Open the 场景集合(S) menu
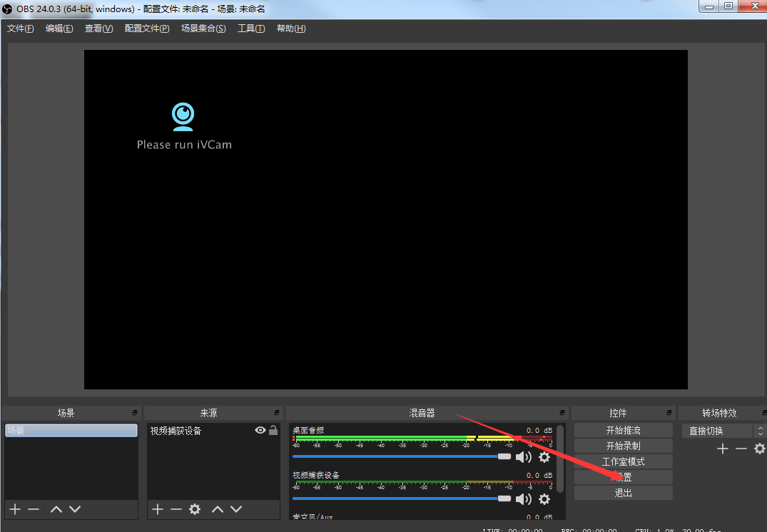 (x=203, y=29)
